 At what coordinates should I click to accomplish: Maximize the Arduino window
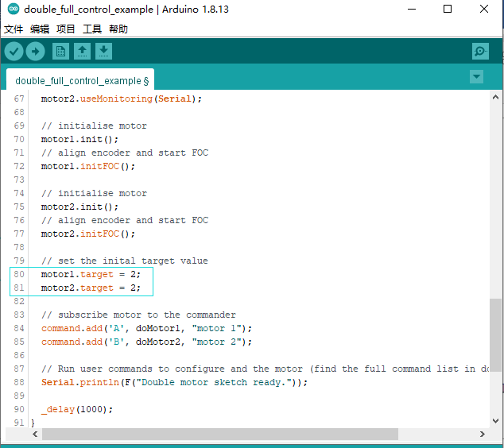pos(448,9)
